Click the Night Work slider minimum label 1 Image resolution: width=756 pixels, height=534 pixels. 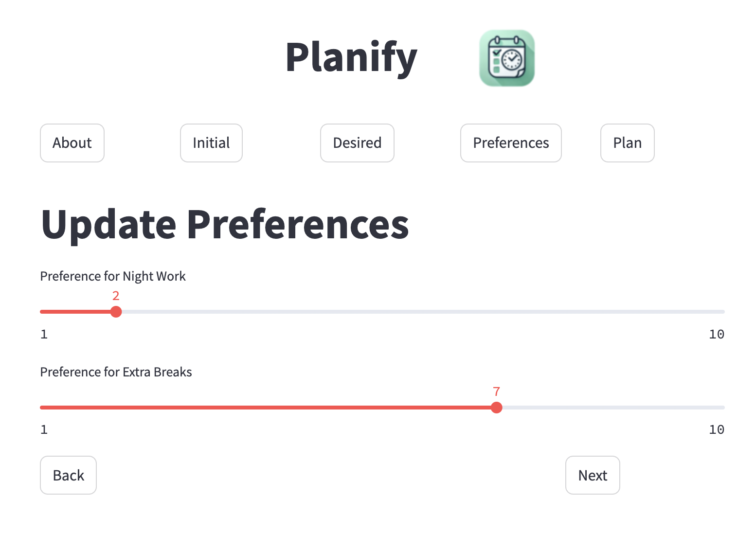click(x=44, y=334)
